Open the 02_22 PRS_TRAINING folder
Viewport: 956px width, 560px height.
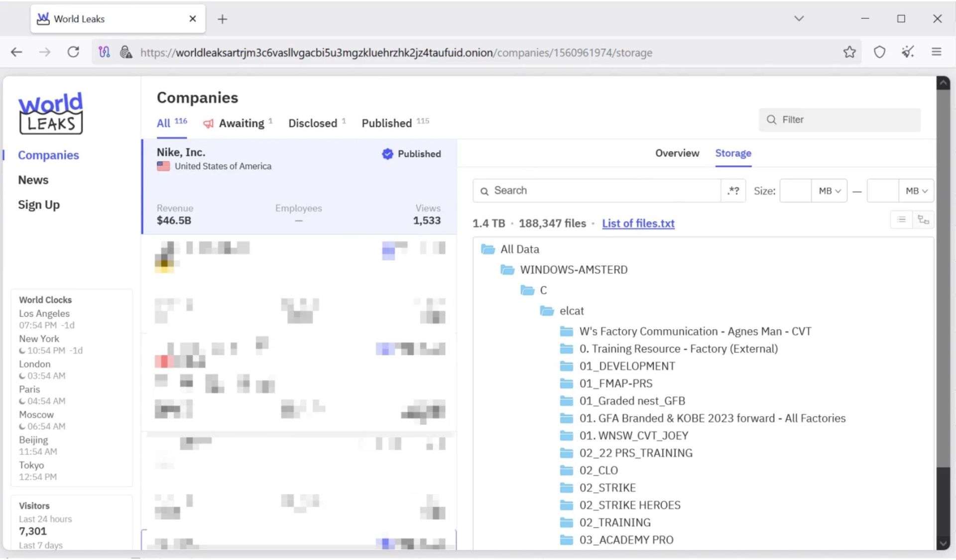(626, 453)
